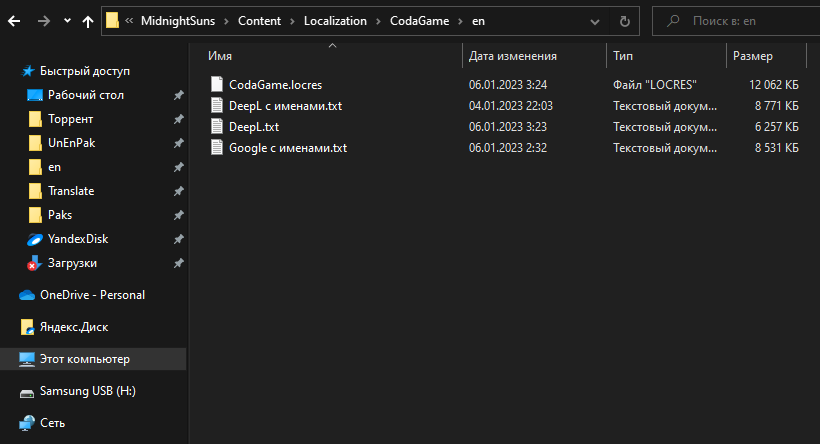820x444 pixels.
Task: Click the 'DeepL с именами.txt' file icon
Action: tap(217, 105)
